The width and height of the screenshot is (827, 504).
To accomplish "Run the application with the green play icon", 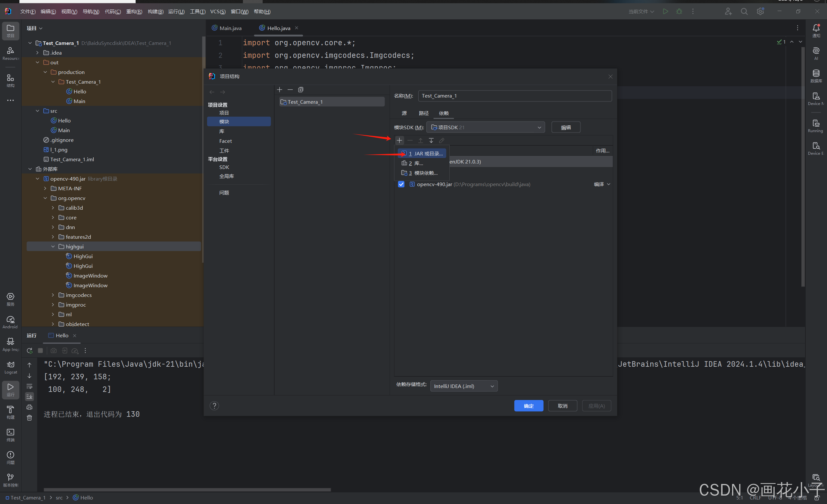I will tap(665, 11).
